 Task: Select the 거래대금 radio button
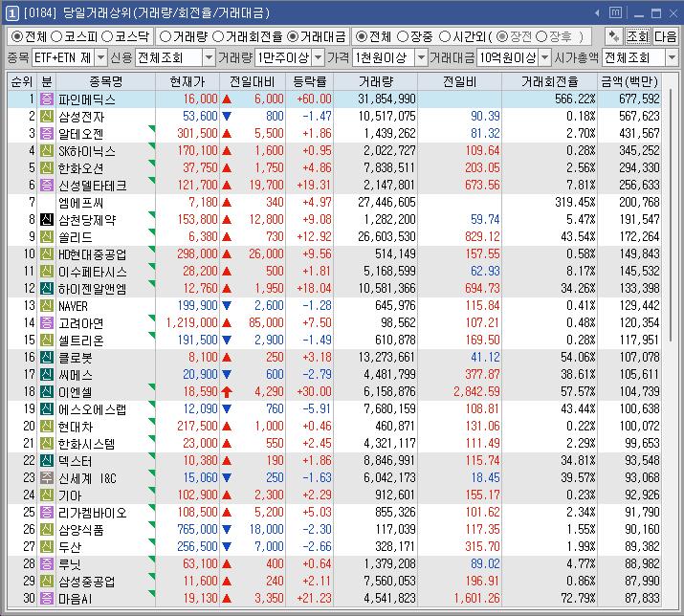point(293,36)
